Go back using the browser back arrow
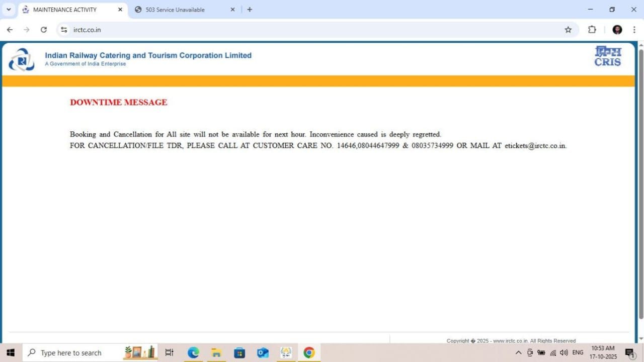644x362 pixels. 10,30
